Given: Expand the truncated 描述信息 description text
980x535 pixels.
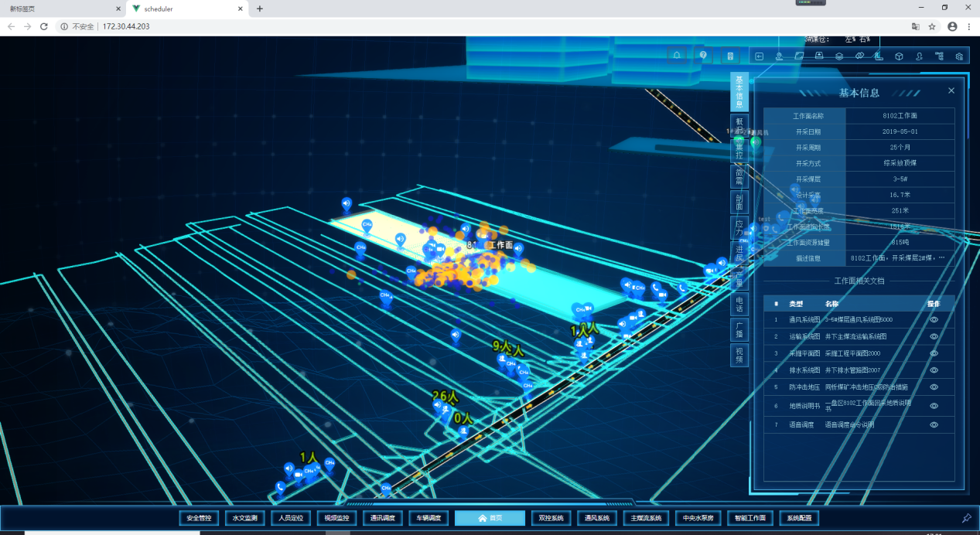Looking at the screenshot, I should tap(941, 258).
